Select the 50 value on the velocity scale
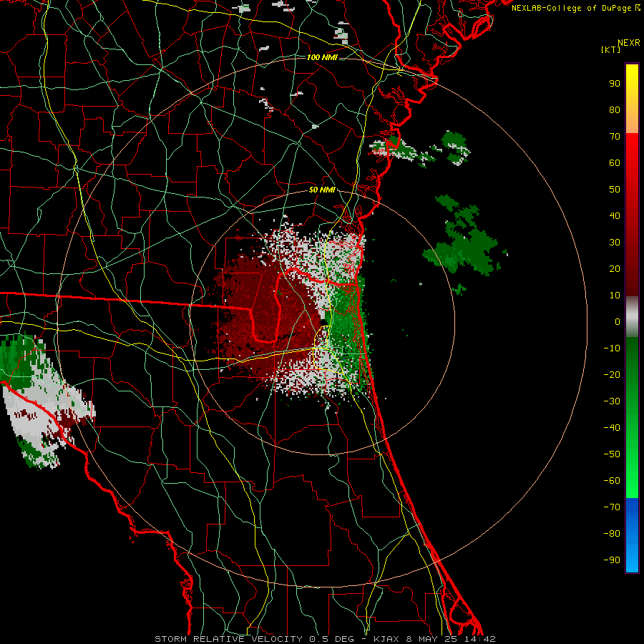 click(x=615, y=190)
